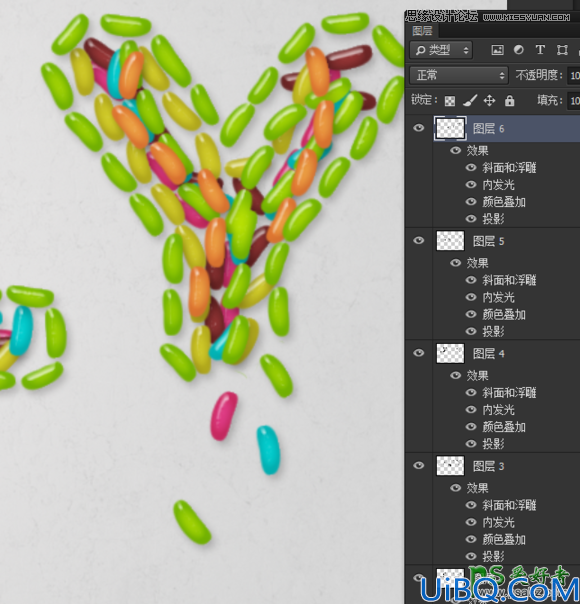580x604 pixels.
Task: Switch to the 图层 panel tab
Action: 422,30
